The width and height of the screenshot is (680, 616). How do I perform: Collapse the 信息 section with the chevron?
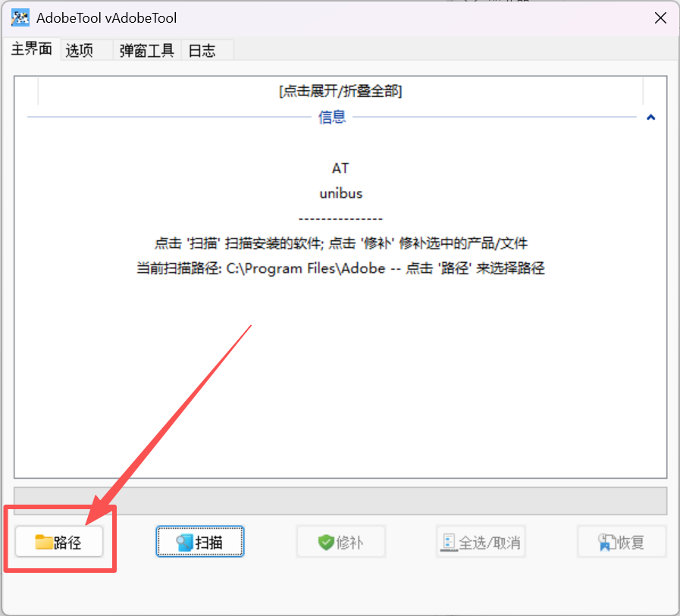point(650,117)
